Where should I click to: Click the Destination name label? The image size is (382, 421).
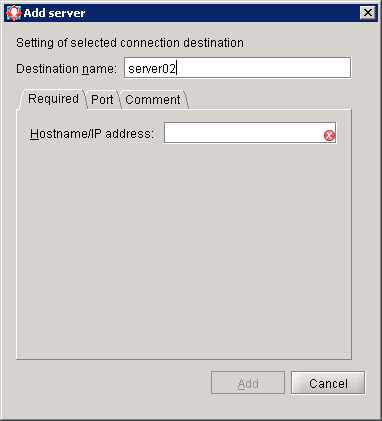66,69
